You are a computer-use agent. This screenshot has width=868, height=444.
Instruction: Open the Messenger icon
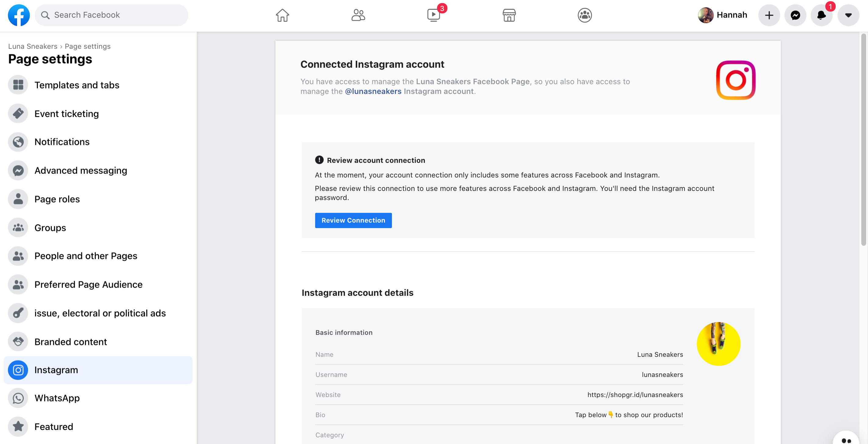795,15
